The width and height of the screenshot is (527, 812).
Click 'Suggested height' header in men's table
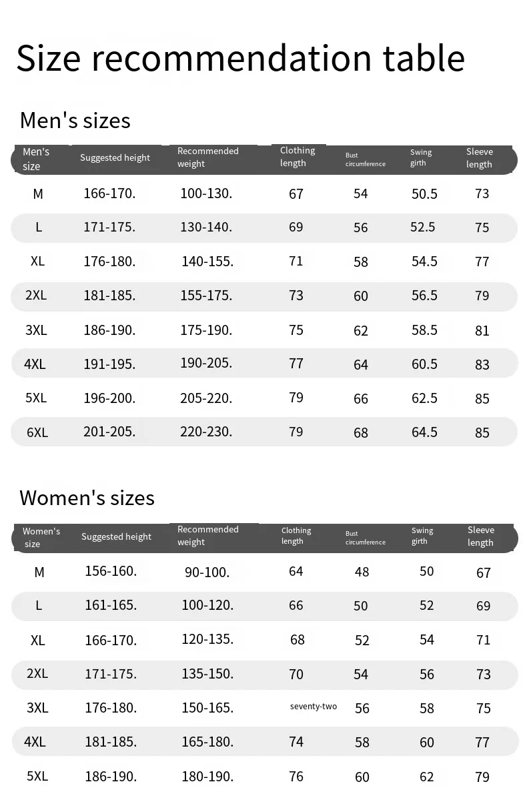pyautogui.click(x=115, y=158)
